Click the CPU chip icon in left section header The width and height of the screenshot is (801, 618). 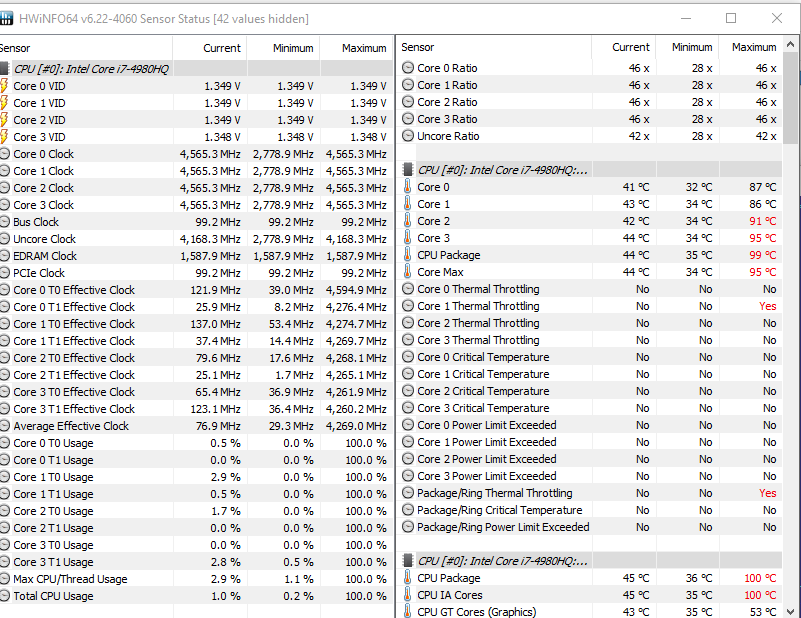[x=5, y=69]
